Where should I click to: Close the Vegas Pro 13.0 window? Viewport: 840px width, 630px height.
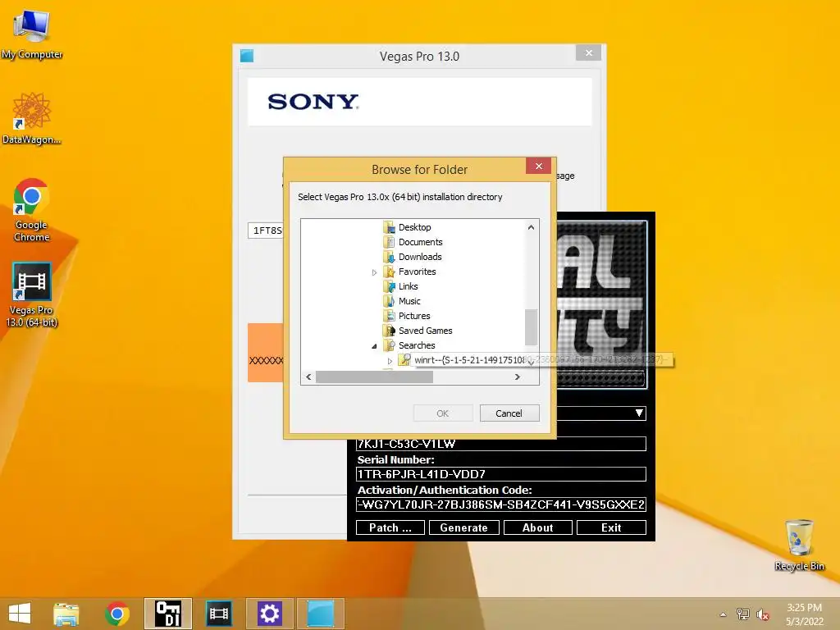click(589, 52)
